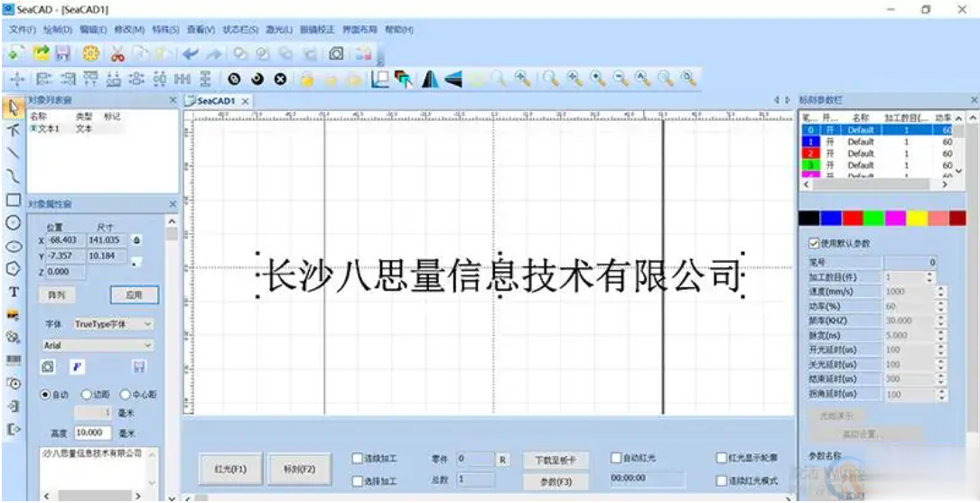
Task: Open the Arial font name dropdown
Action: 98,345
